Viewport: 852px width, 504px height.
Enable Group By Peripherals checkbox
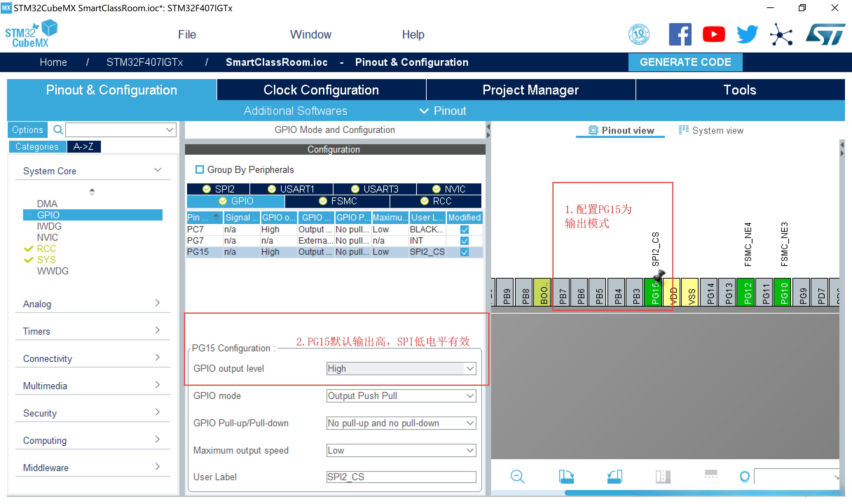coord(200,170)
